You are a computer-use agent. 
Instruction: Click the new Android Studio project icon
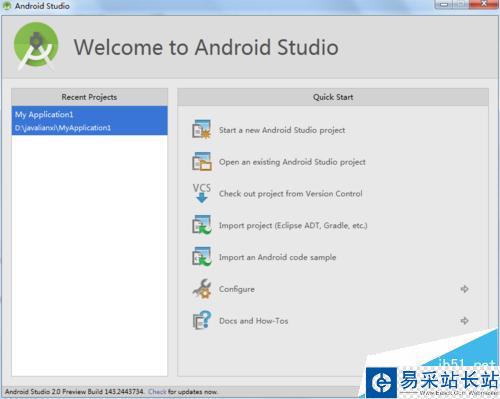[202, 129]
